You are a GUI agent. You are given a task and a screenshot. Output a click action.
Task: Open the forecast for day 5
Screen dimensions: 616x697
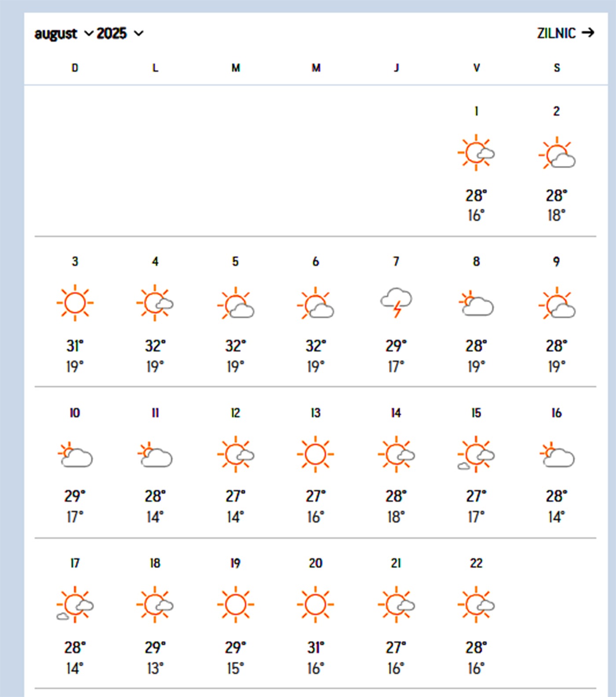235,262
